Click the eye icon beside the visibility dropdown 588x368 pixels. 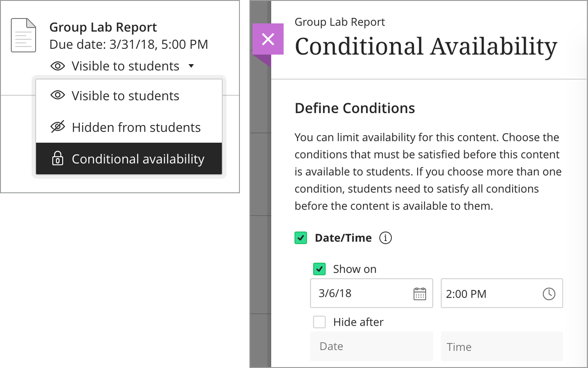click(58, 66)
